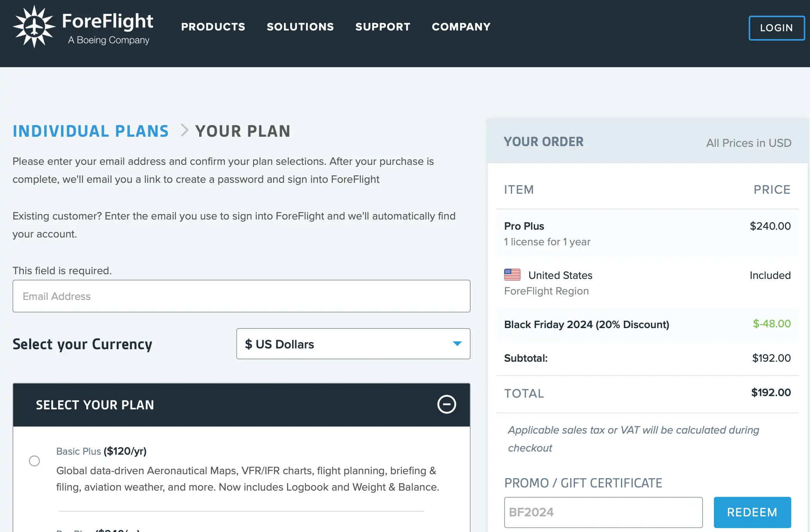Select the Basic Plus plan radio button
The height and width of the screenshot is (532, 810).
[x=34, y=461]
